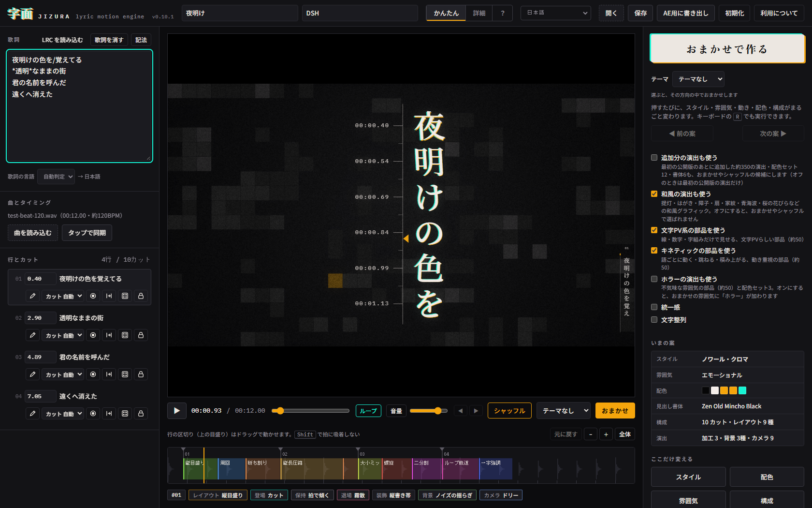Open テーマなし dropdown below the preview
Image resolution: width=812 pixels, height=508 pixels.
click(x=564, y=411)
